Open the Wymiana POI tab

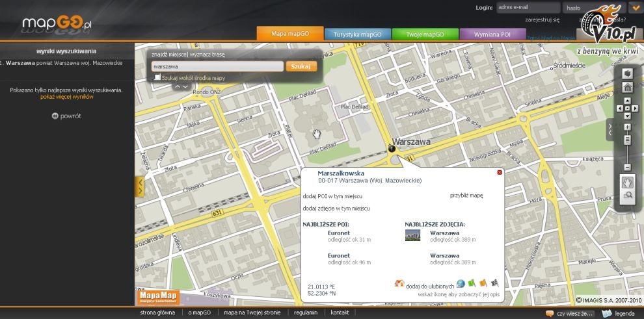click(x=492, y=34)
